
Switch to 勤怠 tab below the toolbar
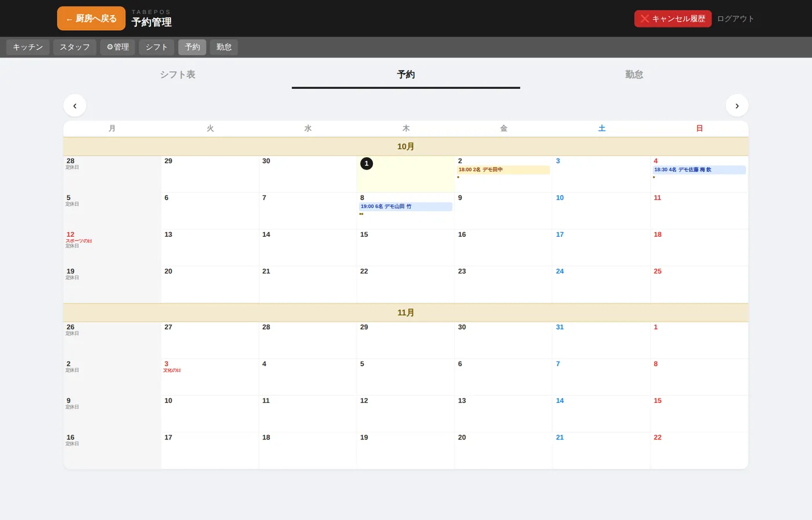click(x=634, y=74)
